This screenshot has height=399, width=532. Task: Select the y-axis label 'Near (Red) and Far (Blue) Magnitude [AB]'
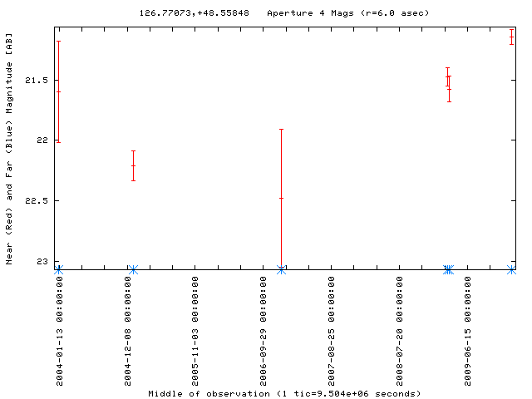[x=9, y=149]
